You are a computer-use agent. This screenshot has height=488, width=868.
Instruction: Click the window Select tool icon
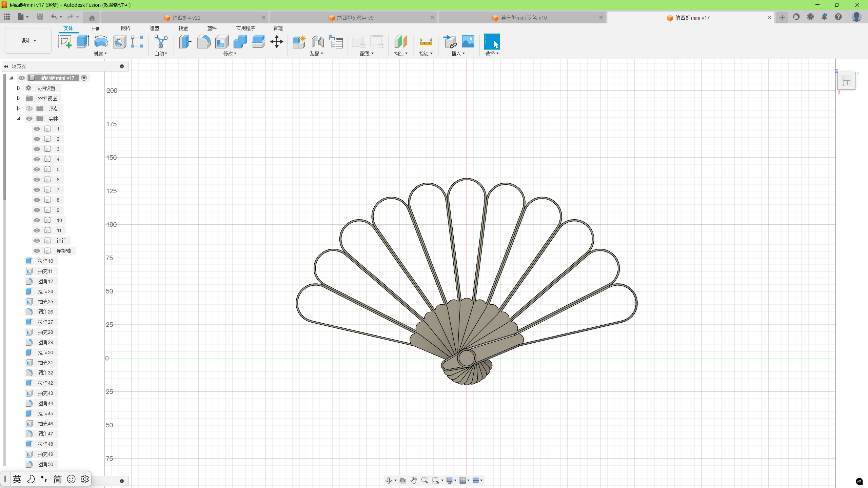pyautogui.click(x=492, y=42)
